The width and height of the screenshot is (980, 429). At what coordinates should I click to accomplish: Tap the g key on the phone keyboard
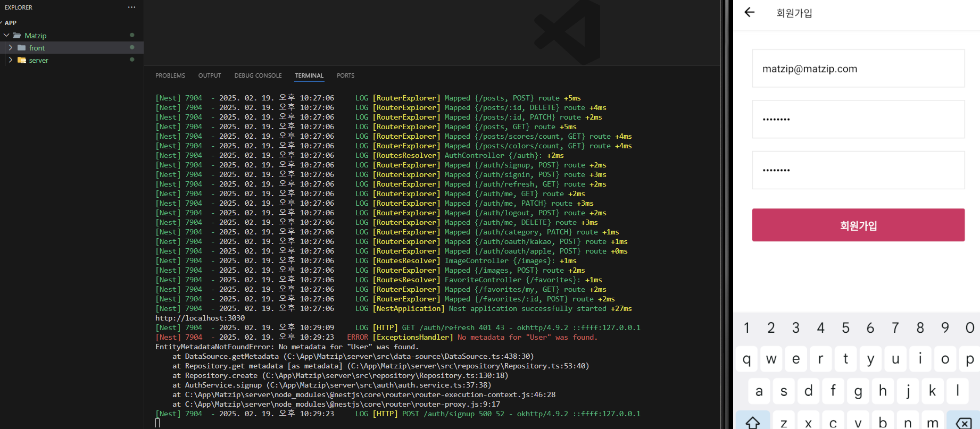[858, 391]
